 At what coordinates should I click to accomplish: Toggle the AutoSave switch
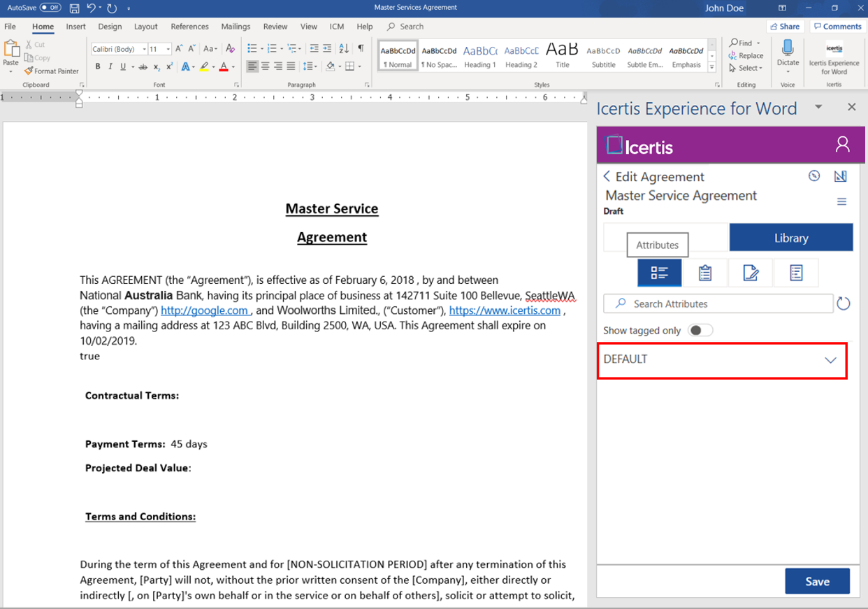pos(50,8)
